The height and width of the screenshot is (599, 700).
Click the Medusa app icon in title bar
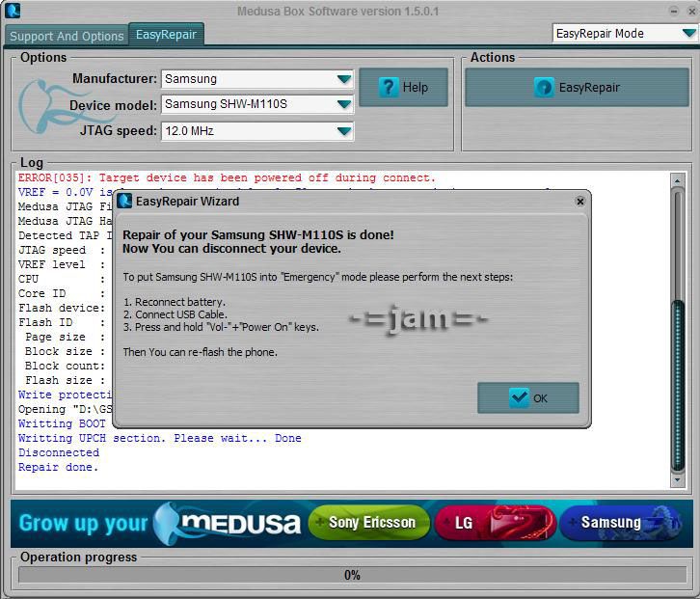tap(13, 11)
